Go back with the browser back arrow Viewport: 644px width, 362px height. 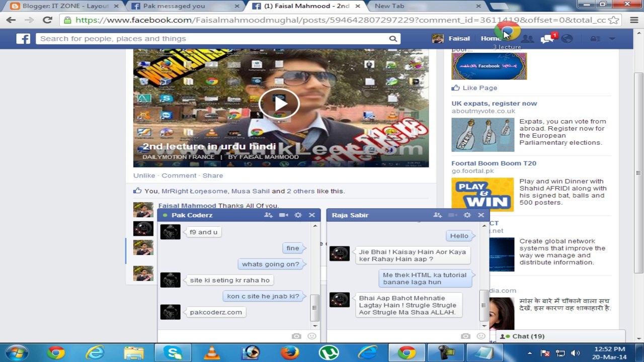[x=11, y=20]
